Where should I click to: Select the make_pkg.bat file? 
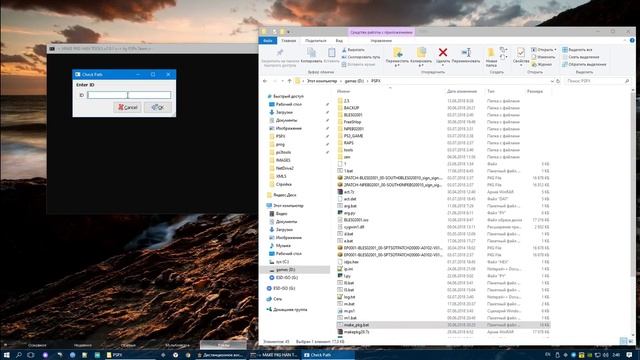pyautogui.click(x=443, y=325)
